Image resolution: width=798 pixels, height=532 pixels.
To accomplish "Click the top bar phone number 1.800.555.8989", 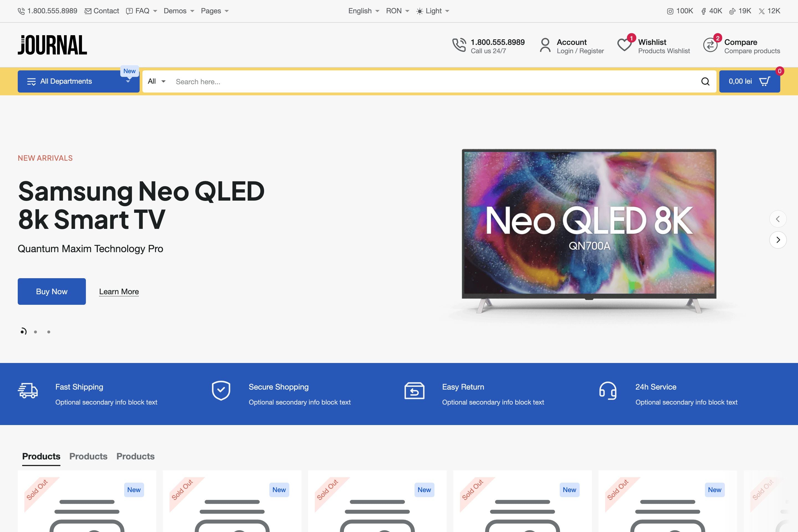I will pos(52,11).
